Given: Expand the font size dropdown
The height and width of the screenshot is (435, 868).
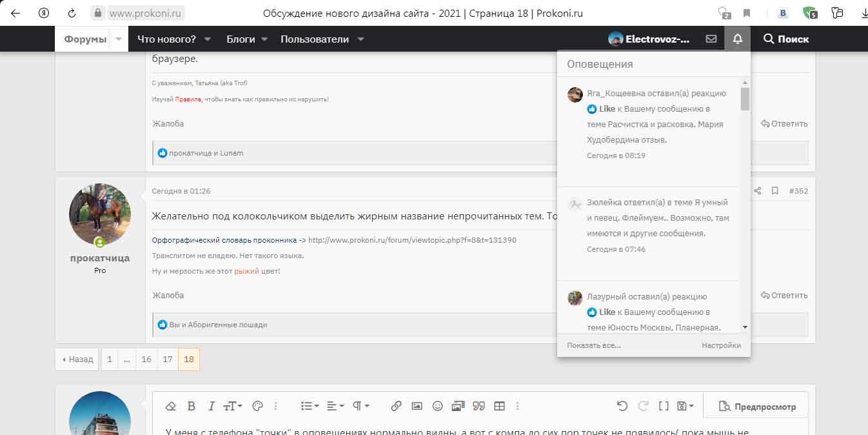Looking at the screenshot, I should click(232, 406).
